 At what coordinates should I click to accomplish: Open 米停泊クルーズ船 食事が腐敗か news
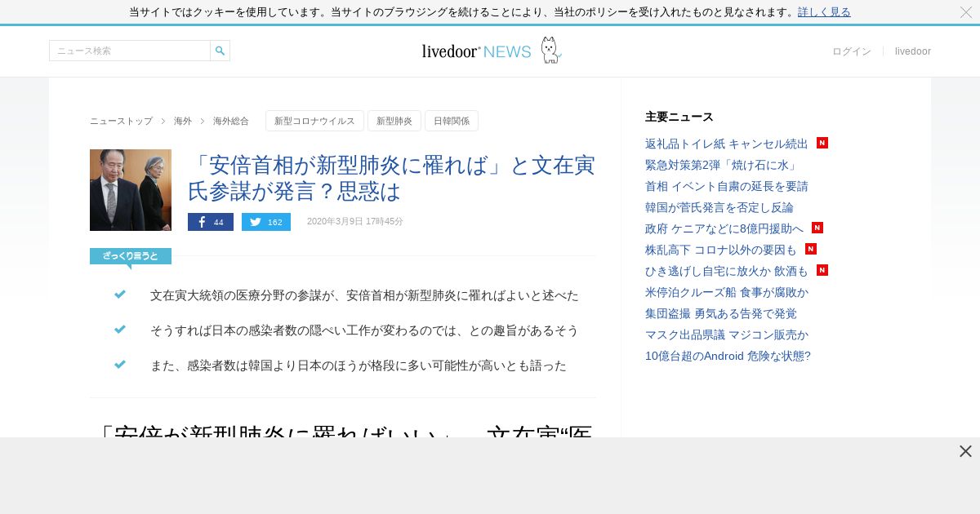[x=726, y=292]
